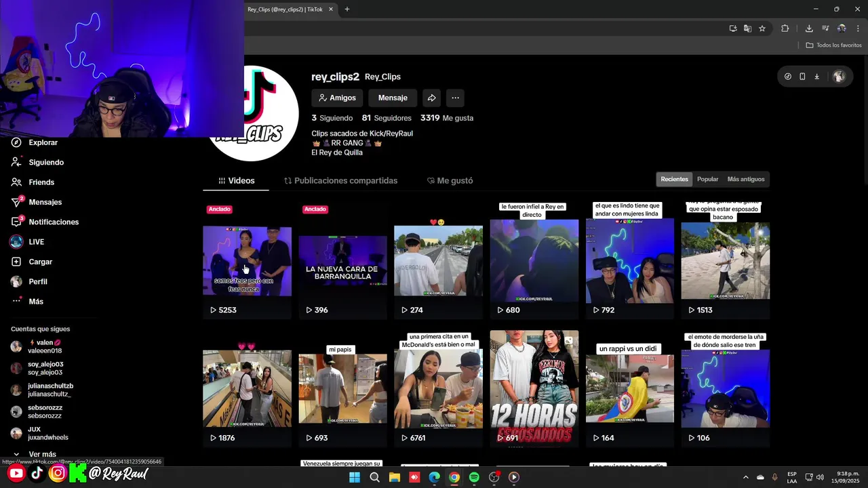Screen dimensions: 868x488
Task: Close the Rey_Clips TikTok tab
Action: tap(331, 9)
